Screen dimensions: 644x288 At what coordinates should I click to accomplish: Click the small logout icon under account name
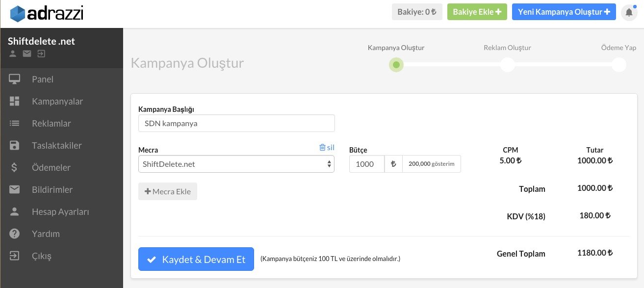coord(41,53)
